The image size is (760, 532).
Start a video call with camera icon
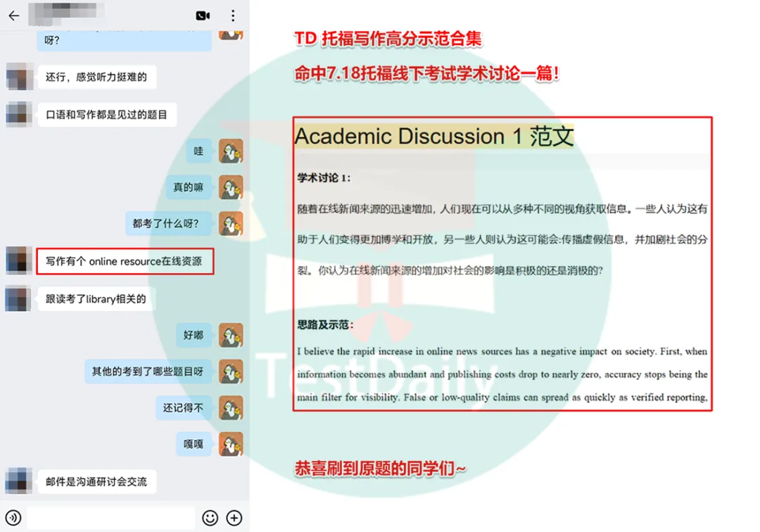click(203, 15)
